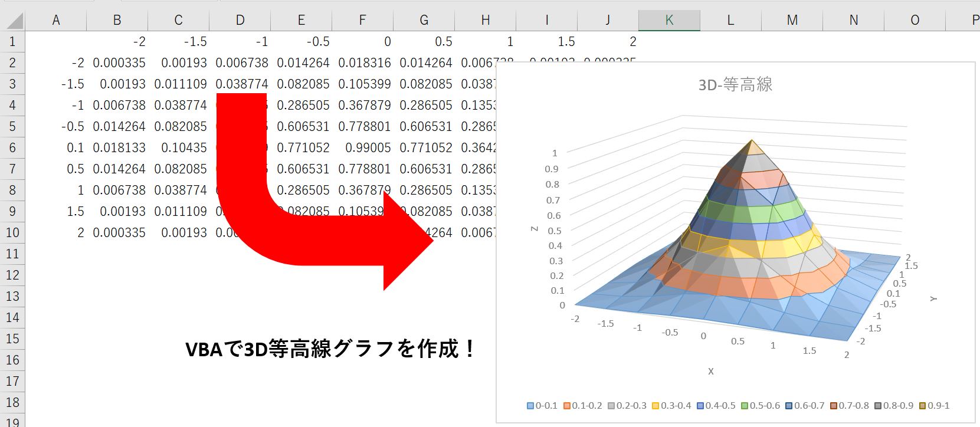This screenshot has height=427, width=980.
Task: Click cell I1 containing 1.5
Action: click(x=547, y=42)
